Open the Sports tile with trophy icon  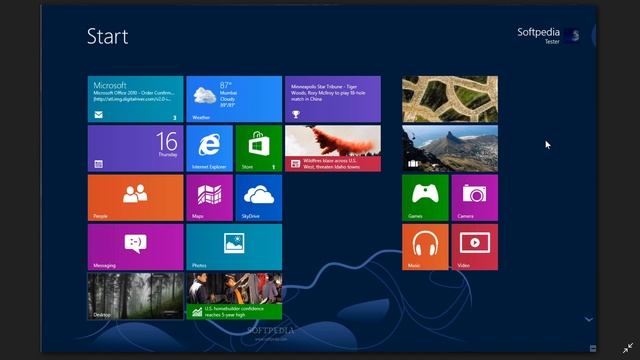click(333, 99)
